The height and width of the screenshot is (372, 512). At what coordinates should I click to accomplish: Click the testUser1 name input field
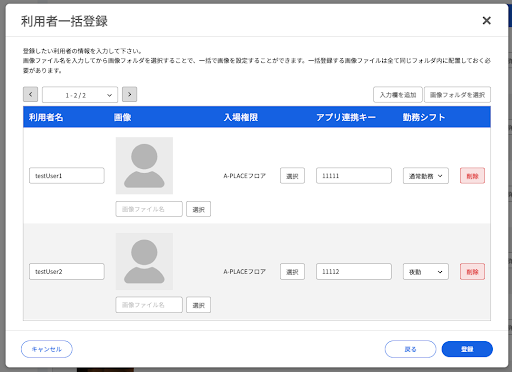point(67,176)
